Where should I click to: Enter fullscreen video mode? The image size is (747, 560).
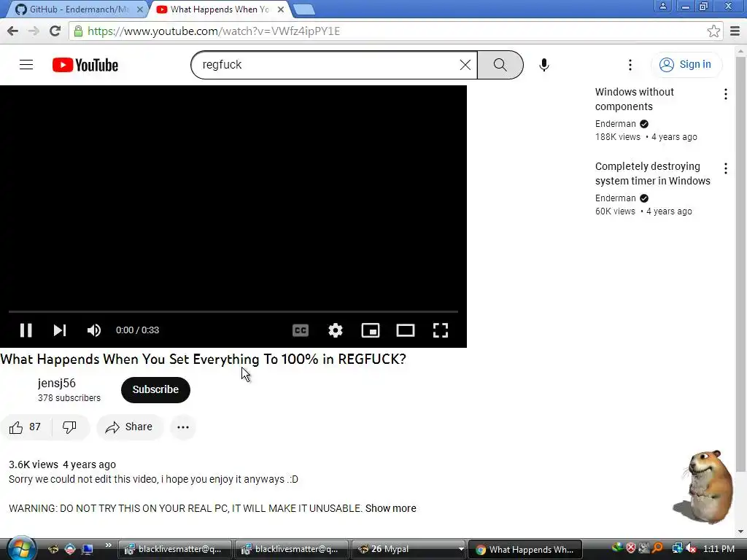440,330
